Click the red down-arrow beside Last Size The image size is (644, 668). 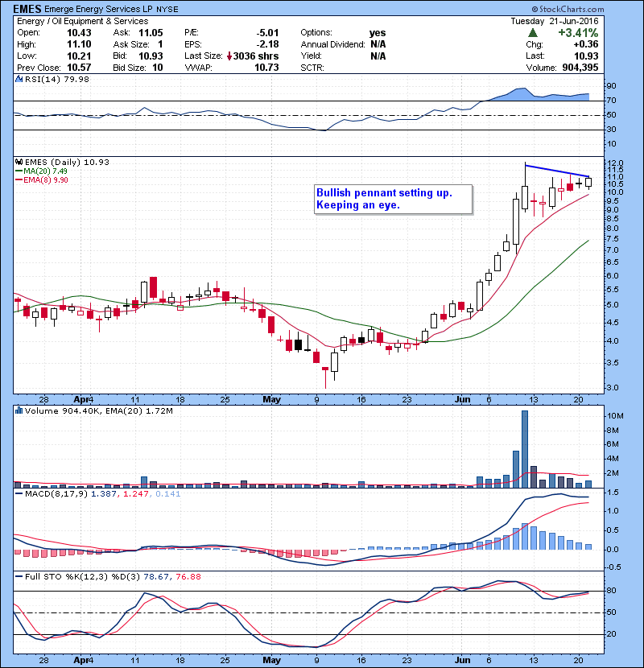pyautogui.click(x=229, y=56)
